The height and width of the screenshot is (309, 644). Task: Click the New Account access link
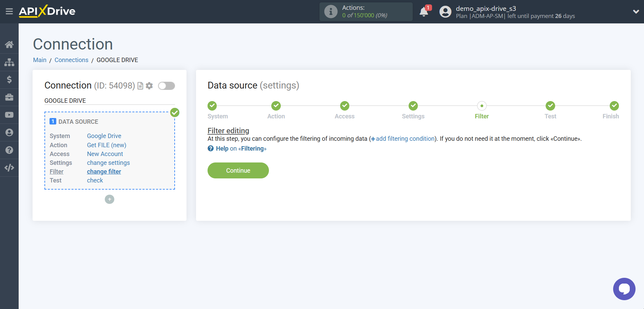pos(105,154)
